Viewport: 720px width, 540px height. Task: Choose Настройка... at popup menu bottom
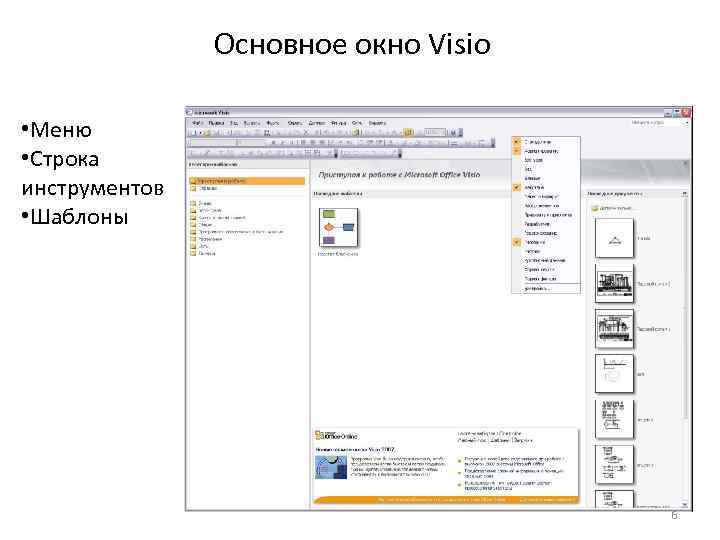pos(546,289)
